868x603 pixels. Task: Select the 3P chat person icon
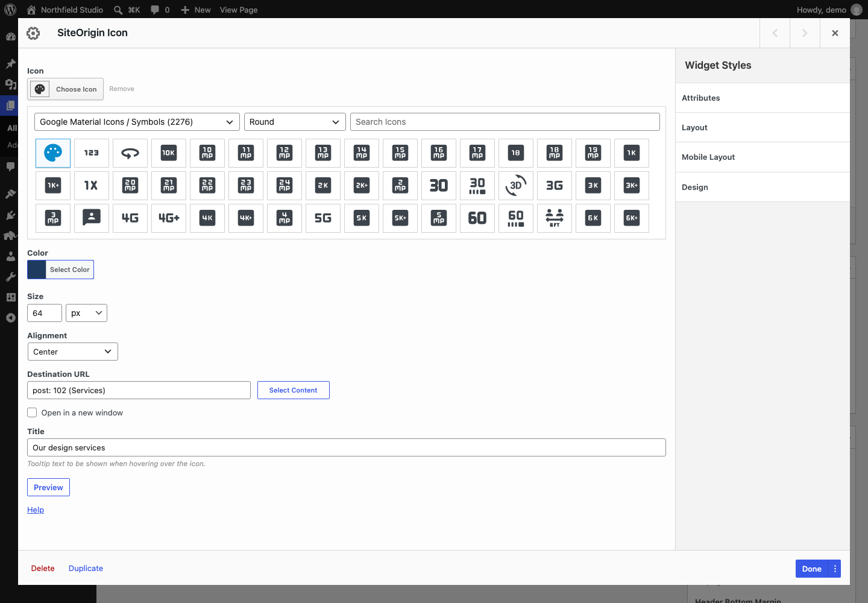pyautogui.click(x=92, y=218)
